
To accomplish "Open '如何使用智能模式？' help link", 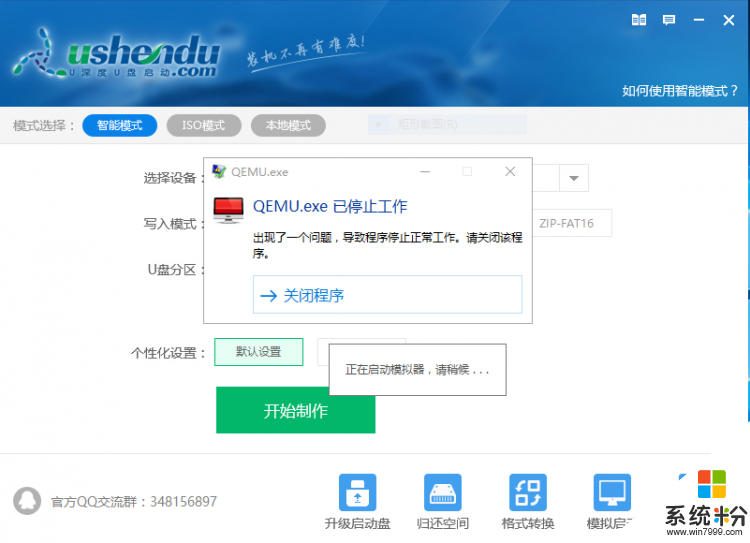I will coord(680,90).
